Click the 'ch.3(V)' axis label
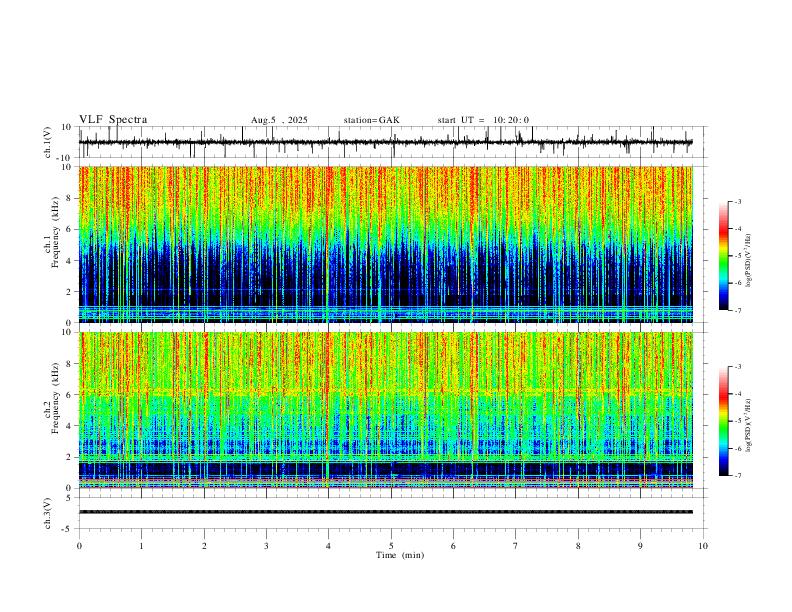The image size is (792, 612). tap(48, 513)
